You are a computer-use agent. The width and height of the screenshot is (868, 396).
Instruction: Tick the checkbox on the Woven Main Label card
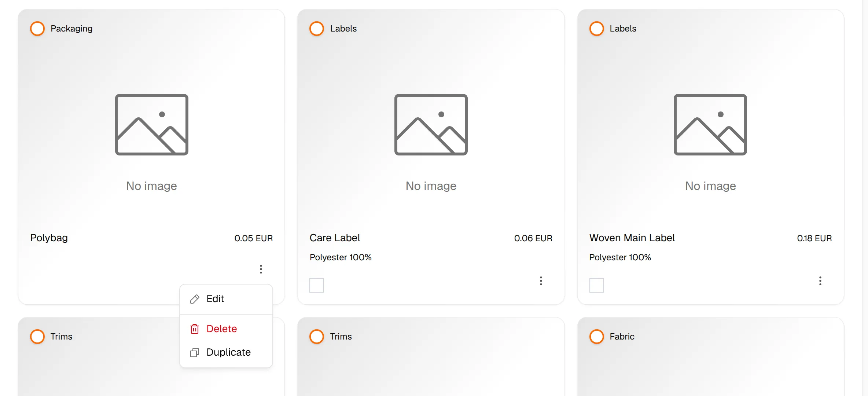tap(597, 285)
